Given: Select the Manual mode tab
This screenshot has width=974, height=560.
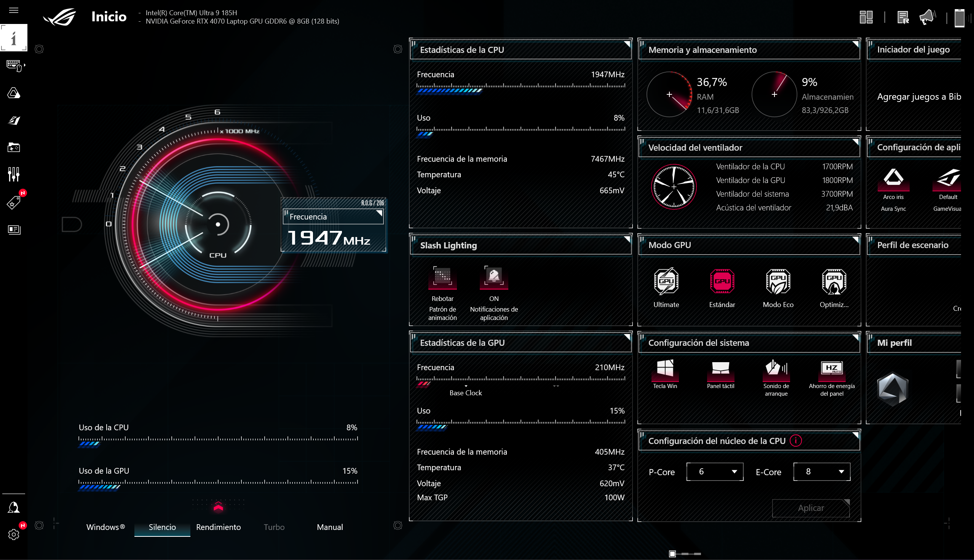Looking at the screenshot, I should 330,527.
